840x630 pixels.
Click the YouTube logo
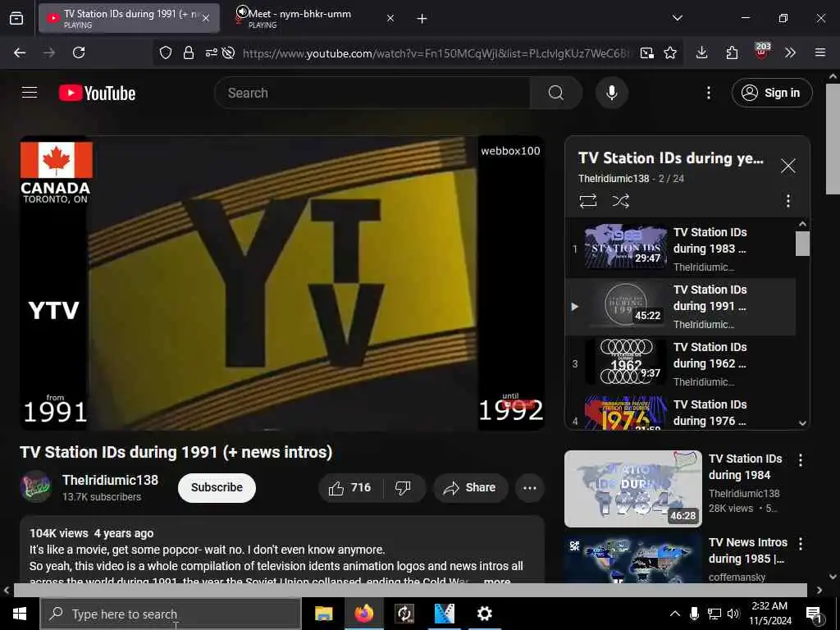click(97, 94)
